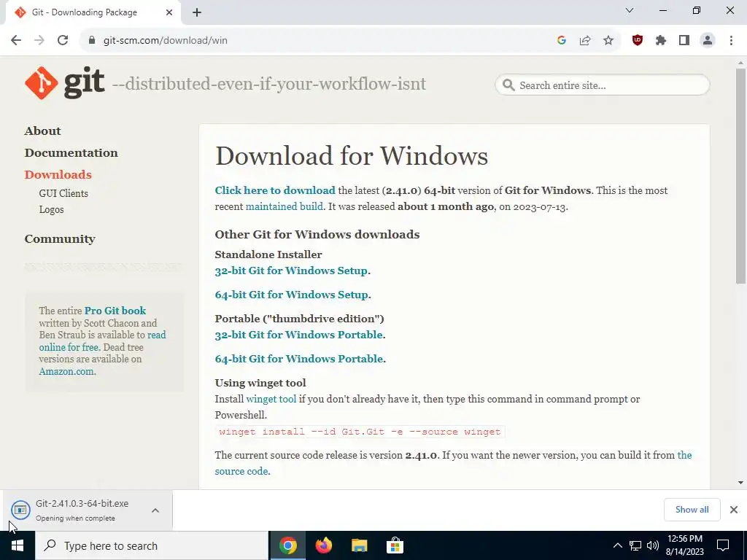Click the winget install command text
747x560 pixels.
[360, 432]
